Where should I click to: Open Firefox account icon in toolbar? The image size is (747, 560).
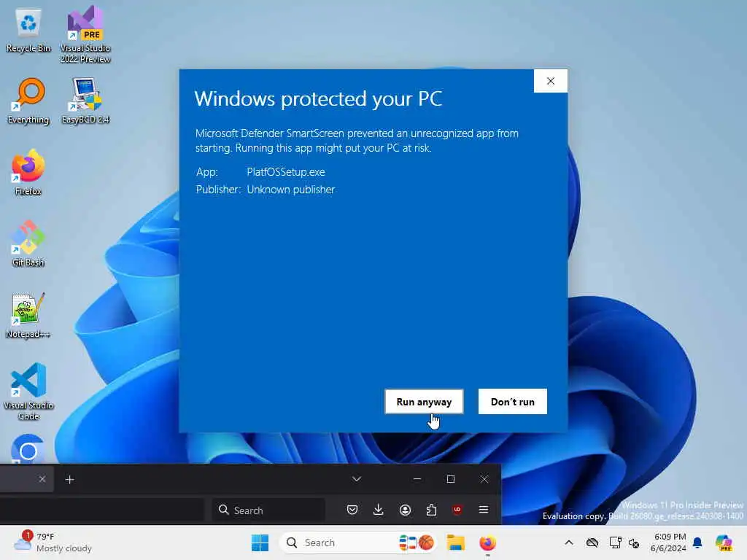(405, 510)
